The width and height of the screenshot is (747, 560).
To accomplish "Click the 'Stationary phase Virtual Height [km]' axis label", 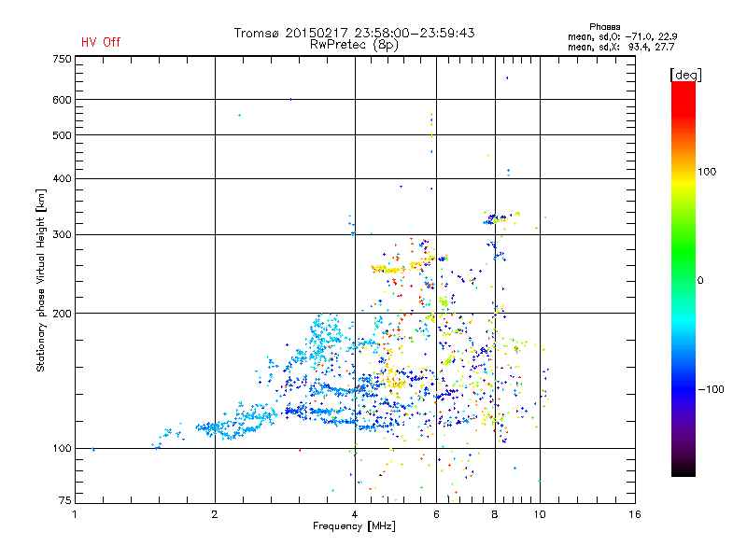I will click(41, 281).
